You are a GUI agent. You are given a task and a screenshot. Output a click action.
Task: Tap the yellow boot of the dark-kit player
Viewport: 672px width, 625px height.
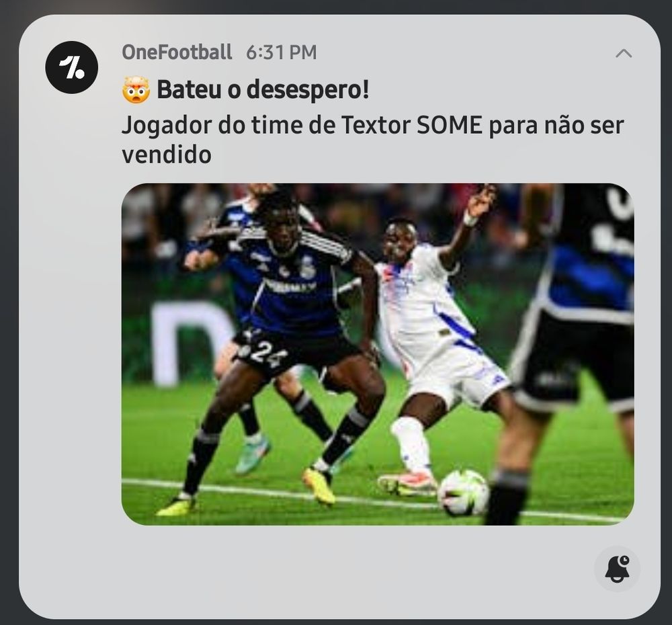319,487
